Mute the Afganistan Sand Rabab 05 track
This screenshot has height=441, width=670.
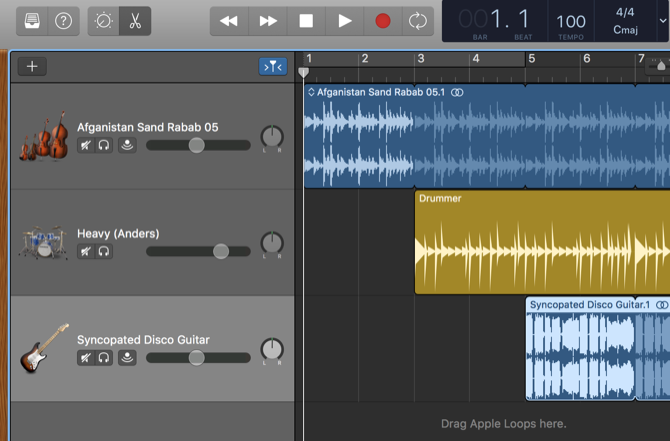coord(86,146)
